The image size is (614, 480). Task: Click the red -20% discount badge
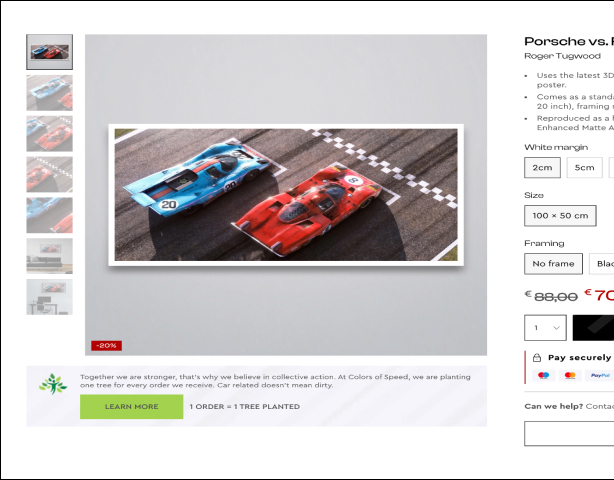pyautogui.click(x=106, y=345)
